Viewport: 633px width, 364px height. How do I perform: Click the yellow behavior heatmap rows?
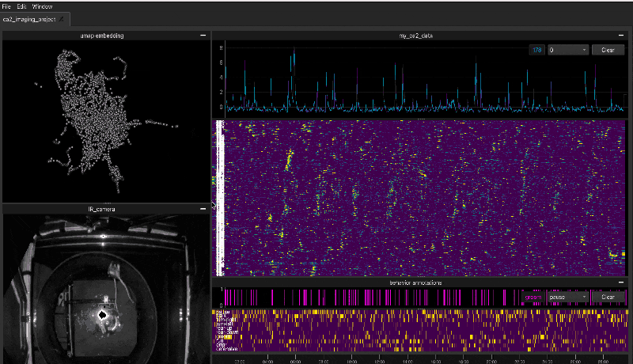420,330
